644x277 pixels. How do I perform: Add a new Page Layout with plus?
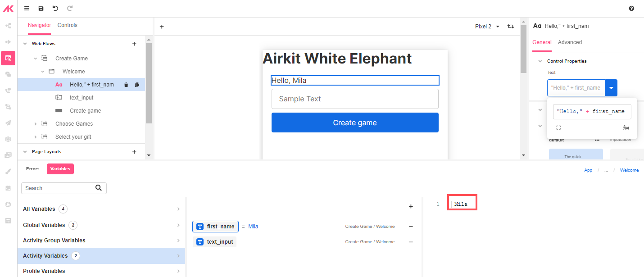tap(134, 152)
